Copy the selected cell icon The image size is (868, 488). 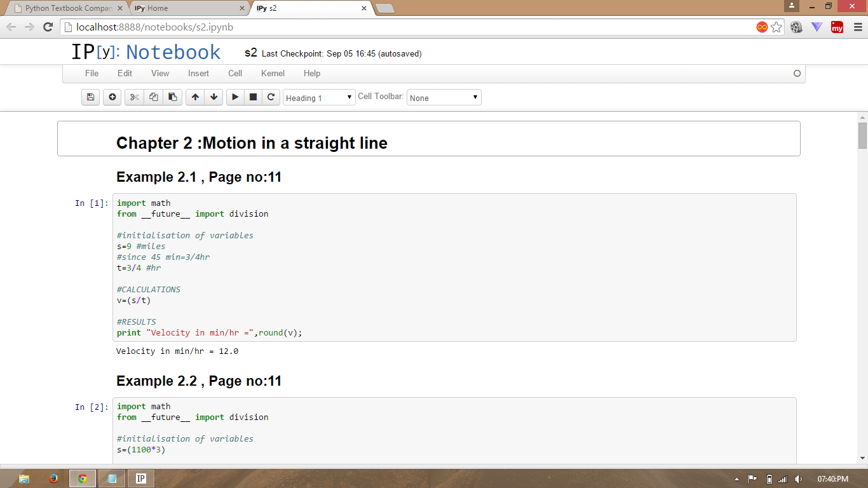pyautogui.click(x=153, y=97)
